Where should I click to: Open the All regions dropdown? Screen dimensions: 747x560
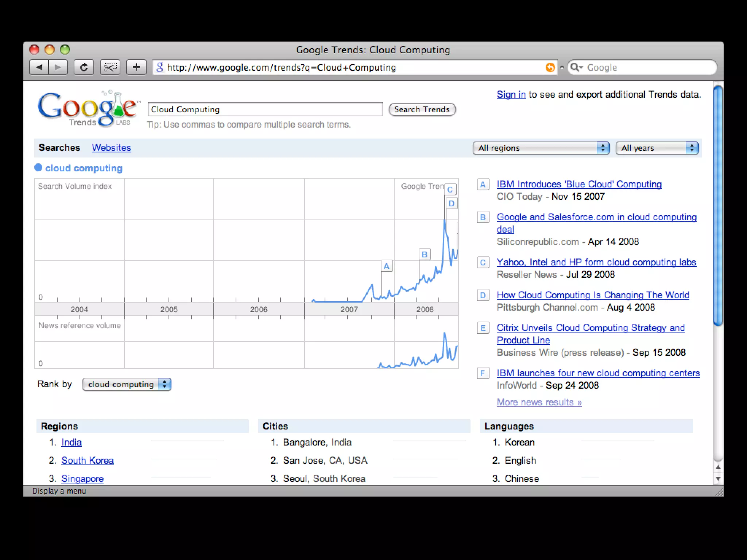coord(541,148)
